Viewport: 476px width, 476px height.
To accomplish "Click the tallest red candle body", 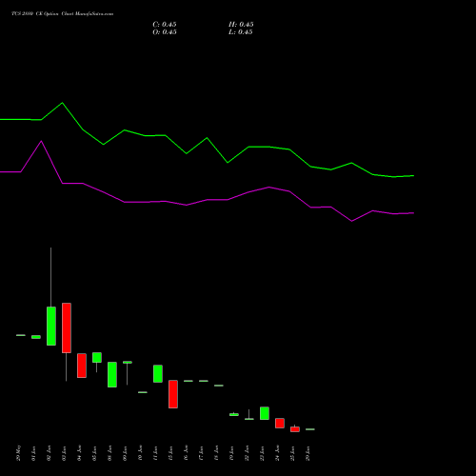I will click(67, 327).
